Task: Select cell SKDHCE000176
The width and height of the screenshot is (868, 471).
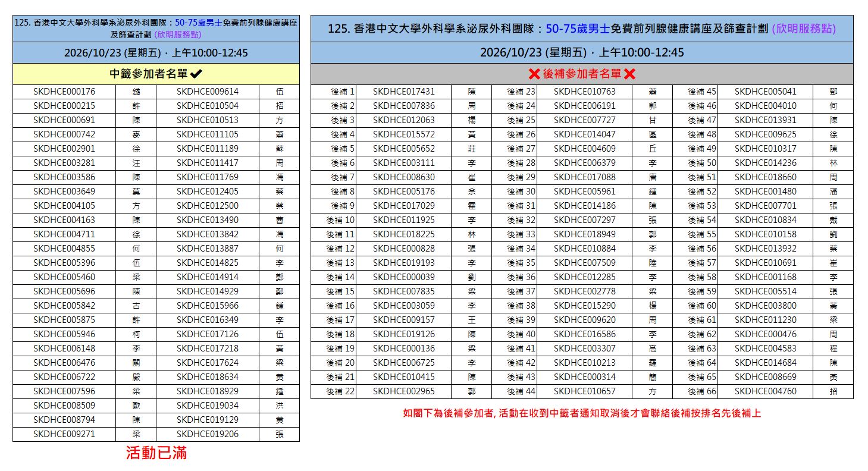Action: [64, 92]
